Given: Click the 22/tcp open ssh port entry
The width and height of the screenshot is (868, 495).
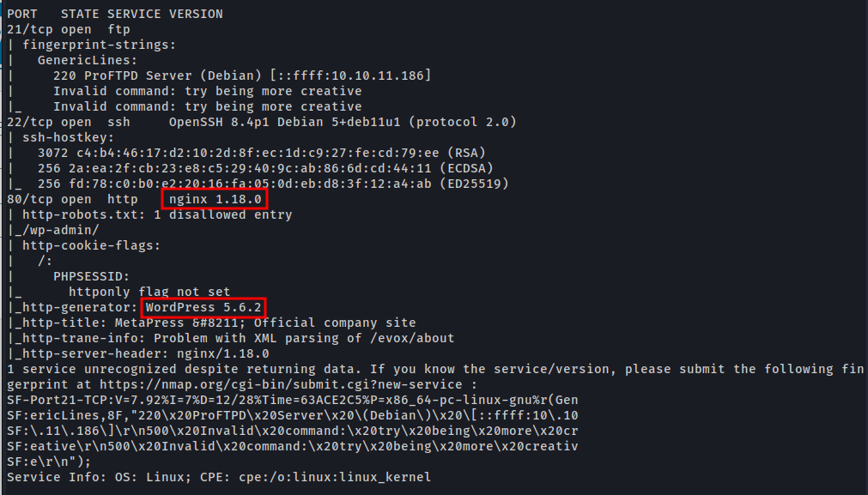Looking at the screenshot, I should point(69,122).
